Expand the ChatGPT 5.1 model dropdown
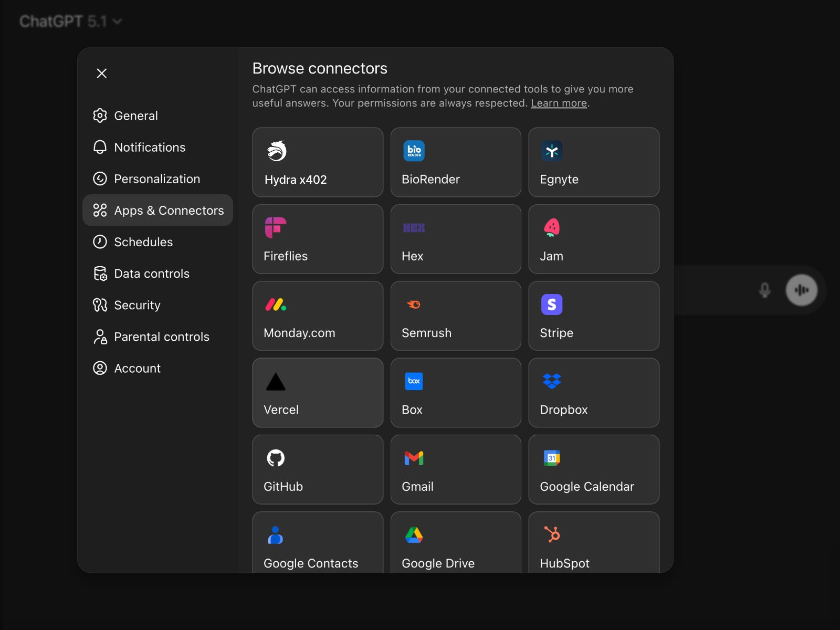Screen dimensions: 840x630 (71, 22)
